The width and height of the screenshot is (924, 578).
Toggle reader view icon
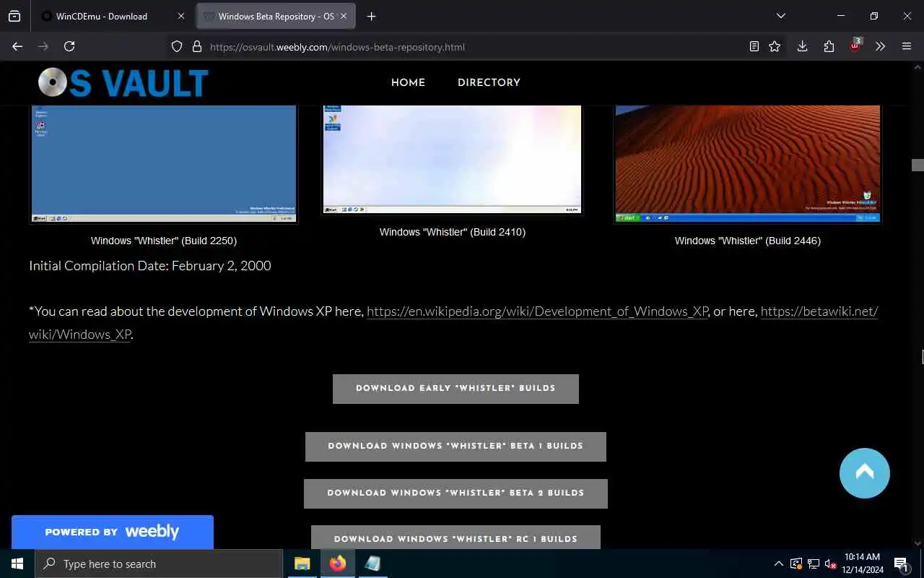click(754, 46)
